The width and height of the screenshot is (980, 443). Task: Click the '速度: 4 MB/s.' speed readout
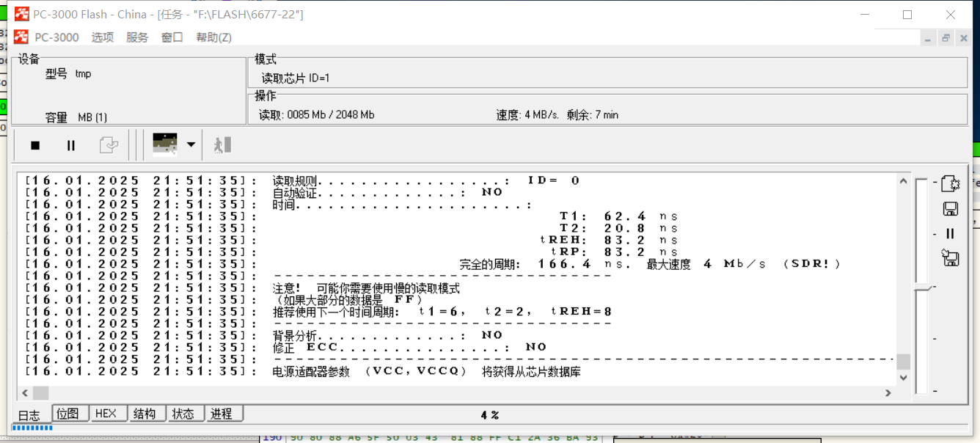(527, 115)
